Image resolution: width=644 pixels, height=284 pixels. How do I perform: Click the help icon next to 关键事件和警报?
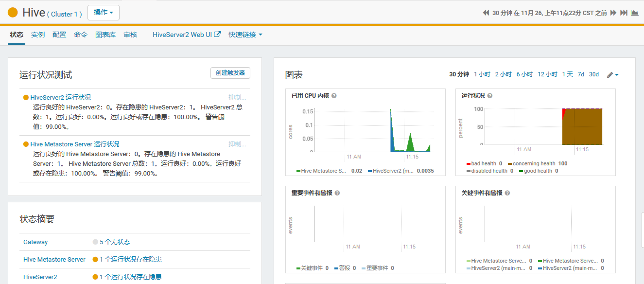click(x=507, y=193)
